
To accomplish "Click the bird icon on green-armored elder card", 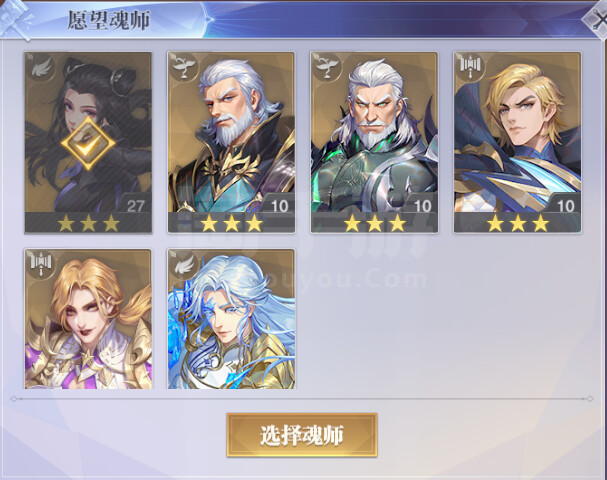I will point(327,67).
